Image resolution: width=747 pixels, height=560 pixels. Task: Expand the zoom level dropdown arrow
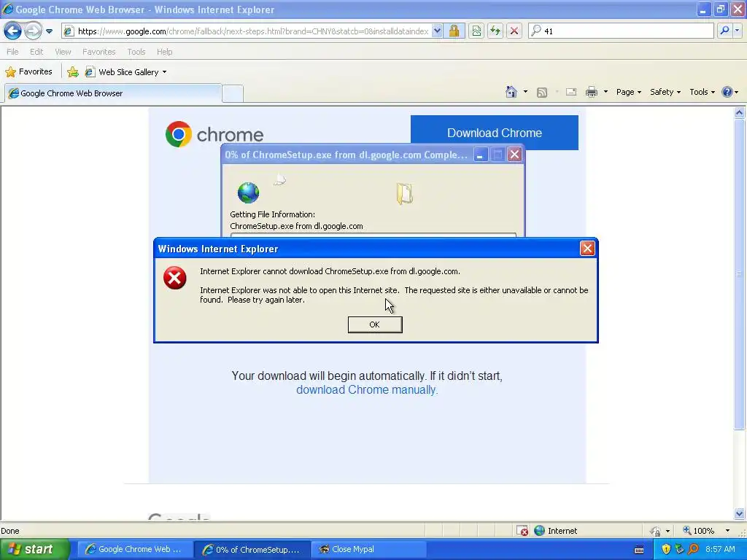click(727, 531)
